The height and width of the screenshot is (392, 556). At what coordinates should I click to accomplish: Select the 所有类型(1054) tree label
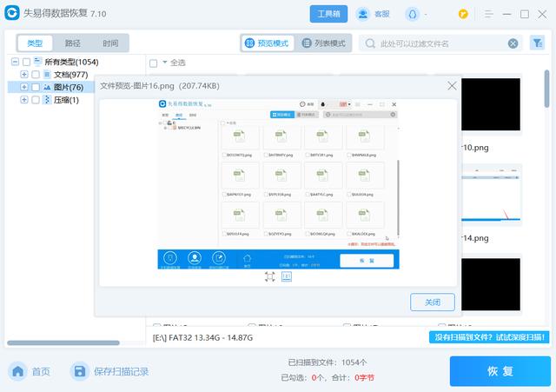71,62
